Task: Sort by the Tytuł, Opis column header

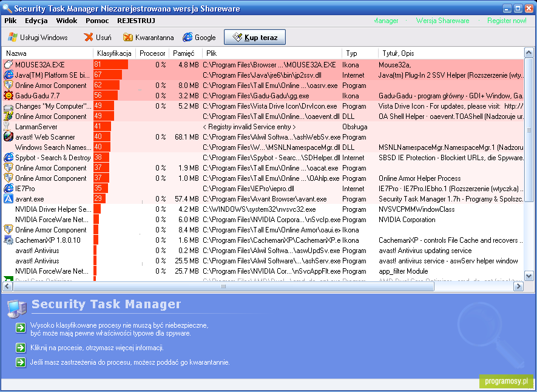Action: (x=451, y=53)
